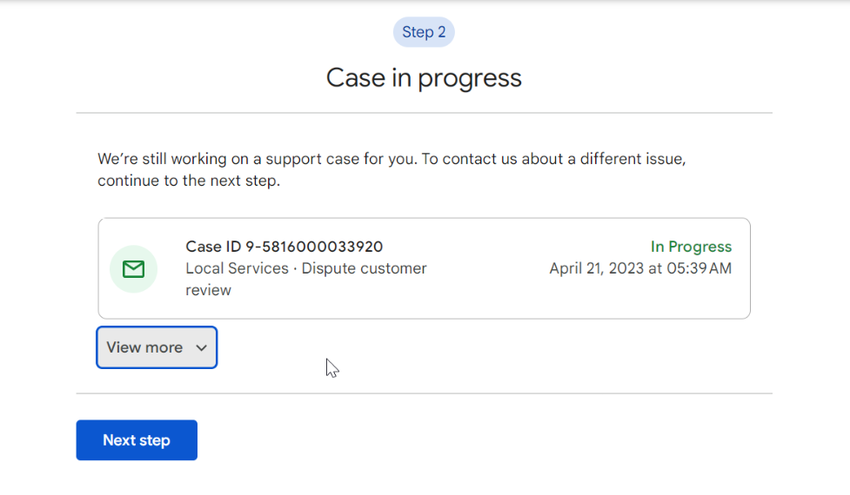
Task: Click the continue to the next step text
Action: tap(189, 181)
